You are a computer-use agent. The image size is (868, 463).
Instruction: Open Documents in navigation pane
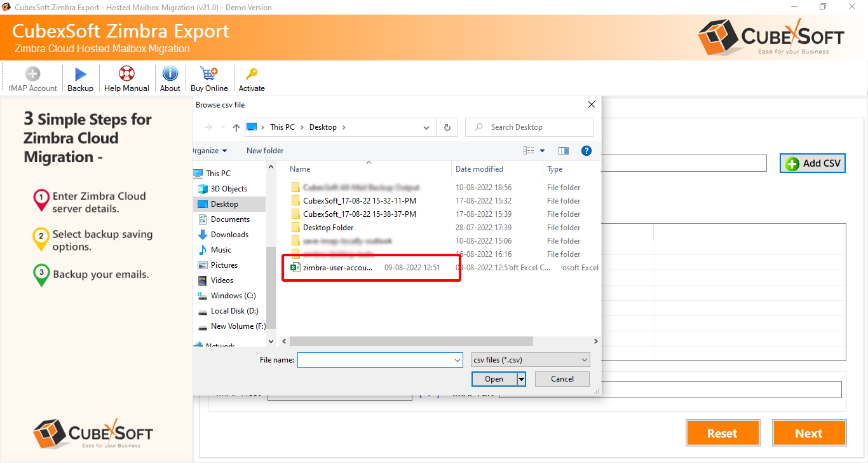pyautogui.click(x=230, y=219)
